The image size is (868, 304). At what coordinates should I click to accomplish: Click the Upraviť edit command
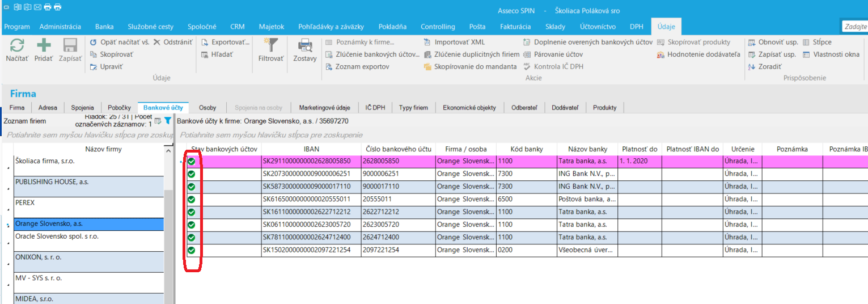click(107, 67)
